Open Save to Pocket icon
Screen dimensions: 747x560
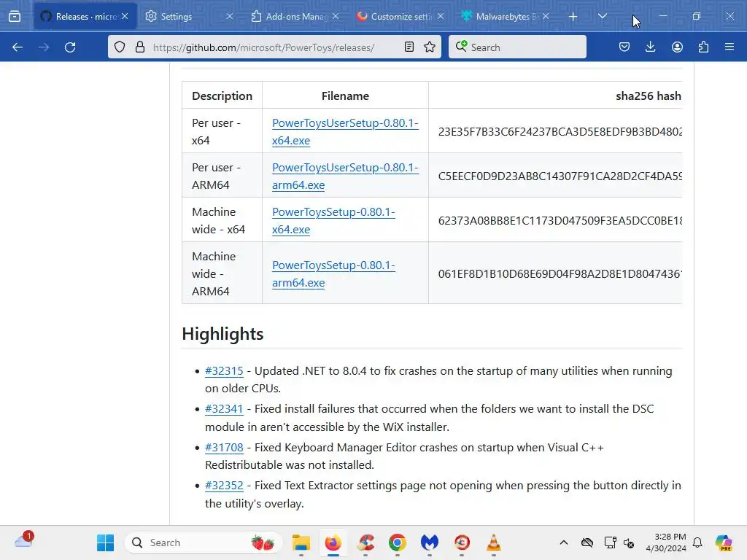pos(624,47)
